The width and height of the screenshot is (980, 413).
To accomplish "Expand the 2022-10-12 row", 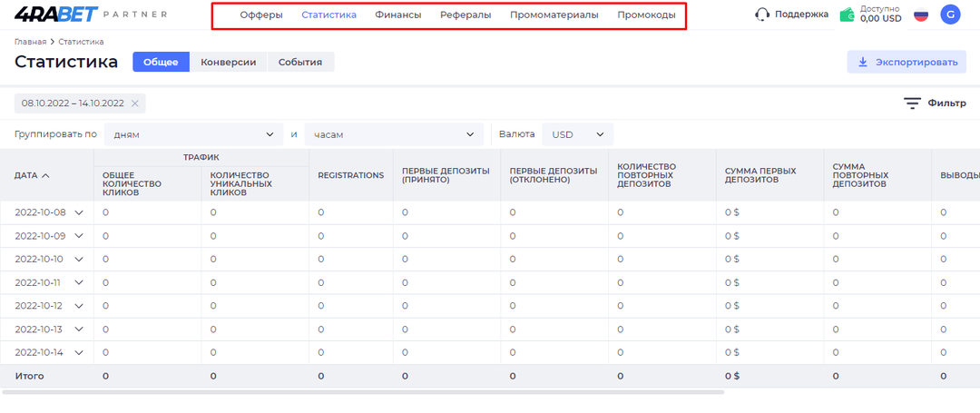I will [x=79, y=306].
